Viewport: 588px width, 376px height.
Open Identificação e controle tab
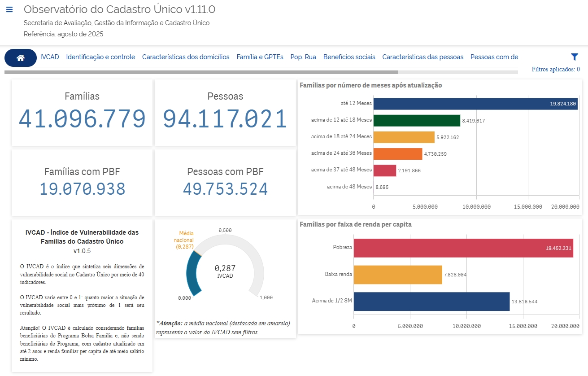100,57
